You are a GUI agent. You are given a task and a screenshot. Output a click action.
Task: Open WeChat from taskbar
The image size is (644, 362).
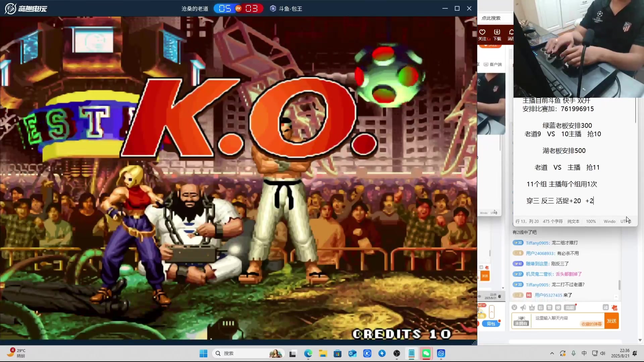pyautogui.click(x=426, y=353)
